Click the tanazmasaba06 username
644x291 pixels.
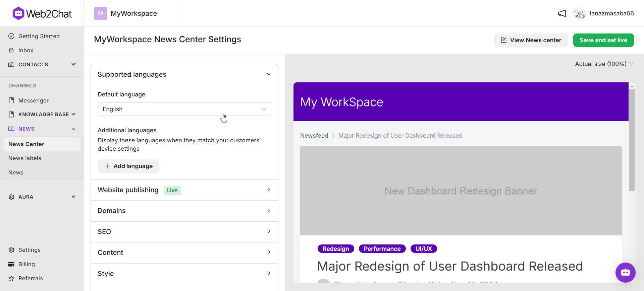click(x=611, y=13)
